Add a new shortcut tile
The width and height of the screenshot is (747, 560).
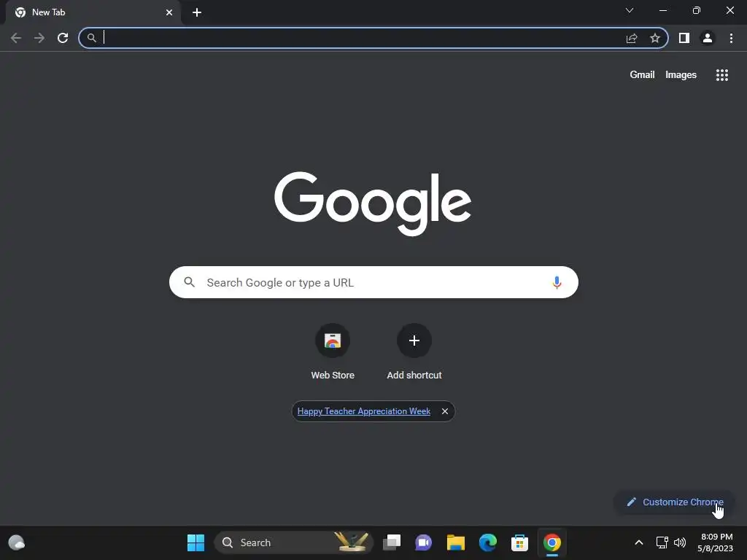click(x=414, y=351)
